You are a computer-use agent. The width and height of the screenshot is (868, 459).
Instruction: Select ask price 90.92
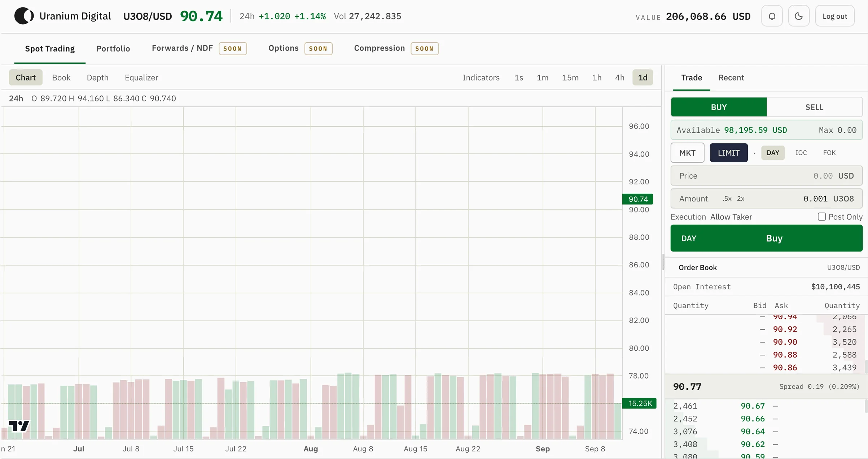pos(785,329)
